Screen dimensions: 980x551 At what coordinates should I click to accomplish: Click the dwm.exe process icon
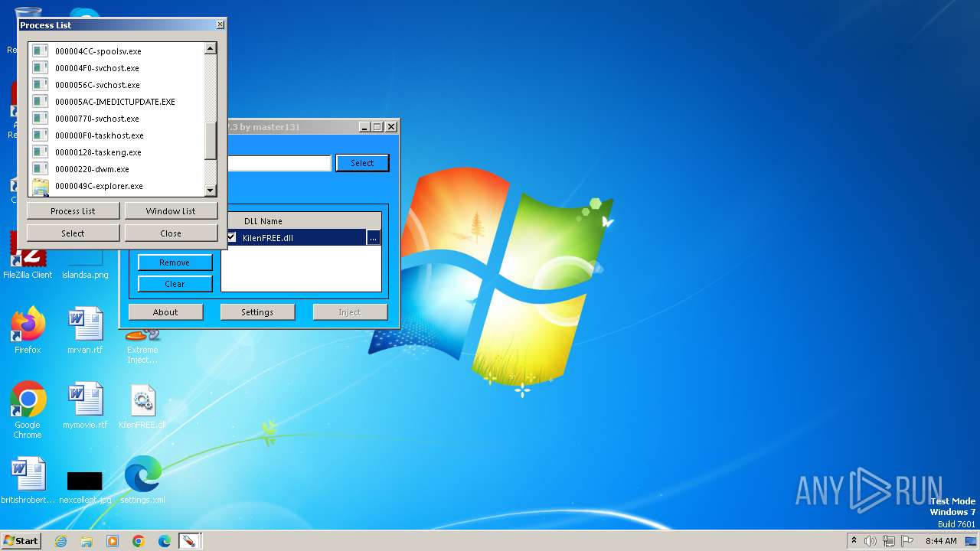(40, 168)
